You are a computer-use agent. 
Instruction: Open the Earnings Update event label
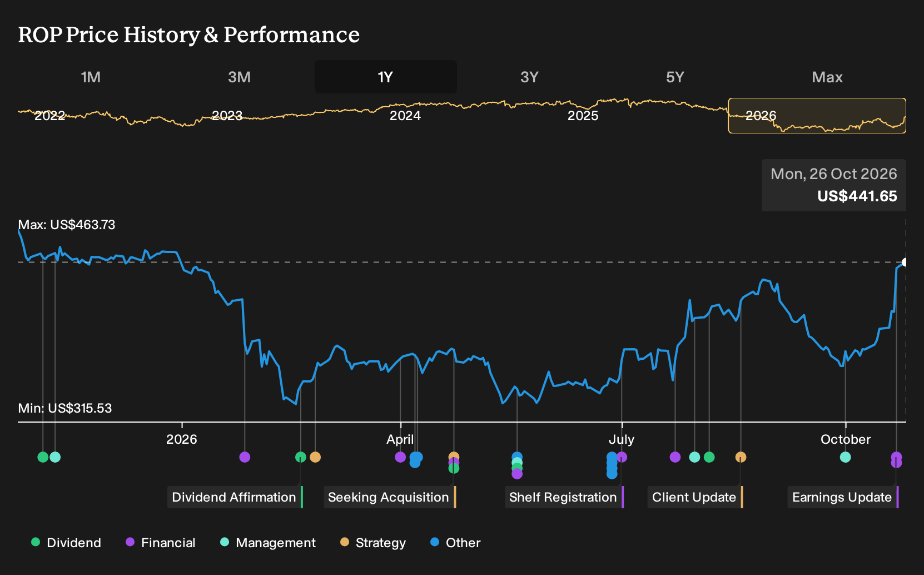coord(843,497)
